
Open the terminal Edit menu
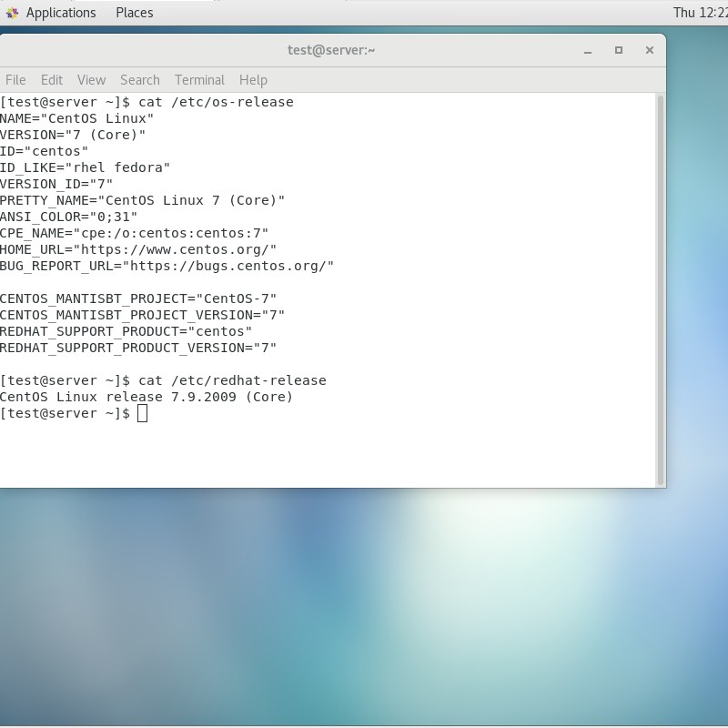52,80
